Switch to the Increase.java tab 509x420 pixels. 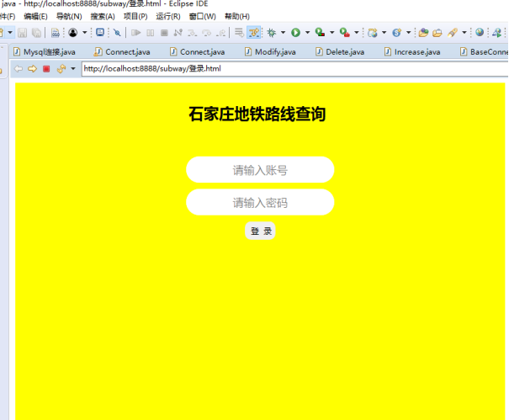(412, 52)
